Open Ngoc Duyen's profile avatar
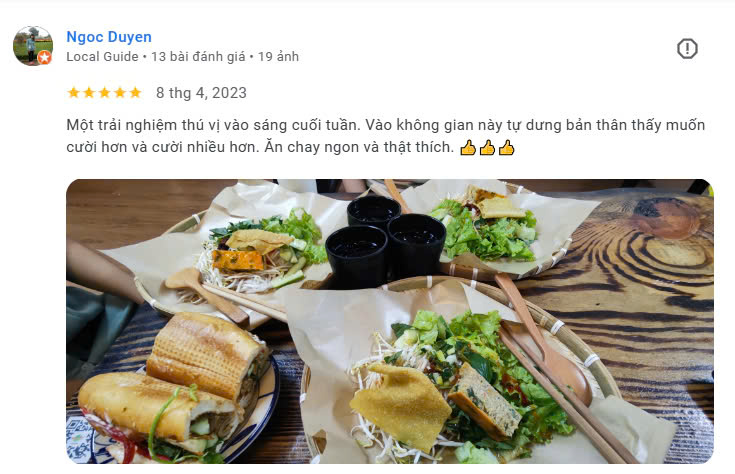 pos(32,46)
